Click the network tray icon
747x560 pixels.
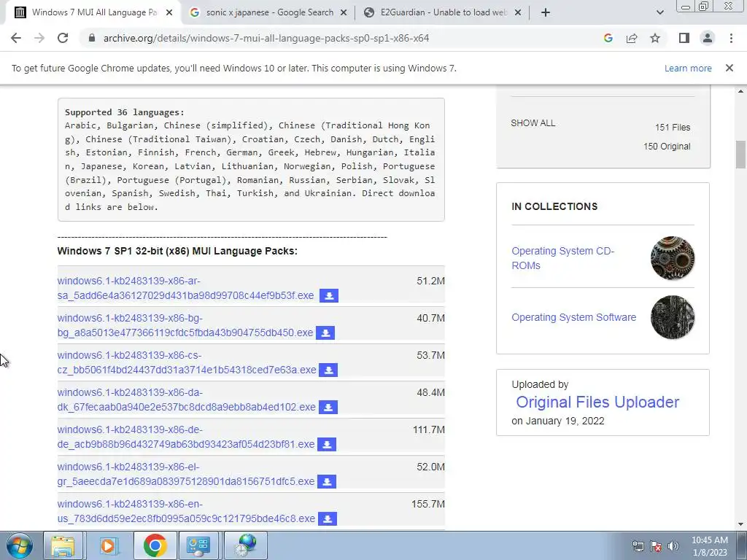pos(638,546)
